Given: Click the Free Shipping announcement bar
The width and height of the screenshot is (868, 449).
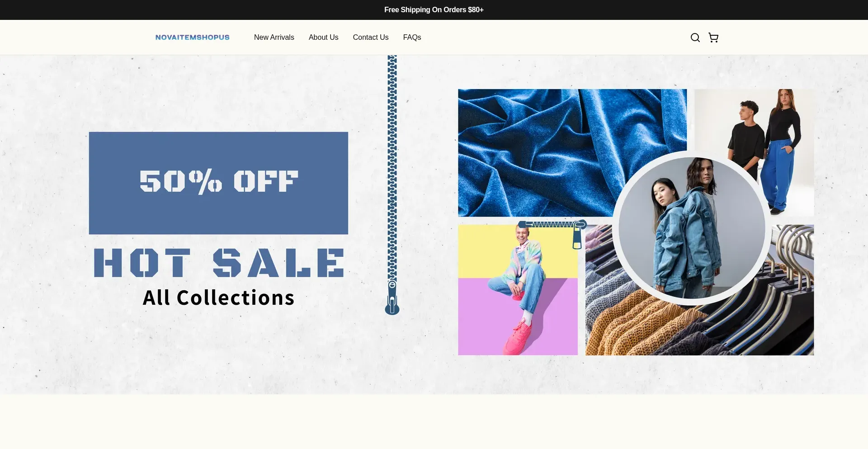Looking at the screenshot, I should pos(434,10).
